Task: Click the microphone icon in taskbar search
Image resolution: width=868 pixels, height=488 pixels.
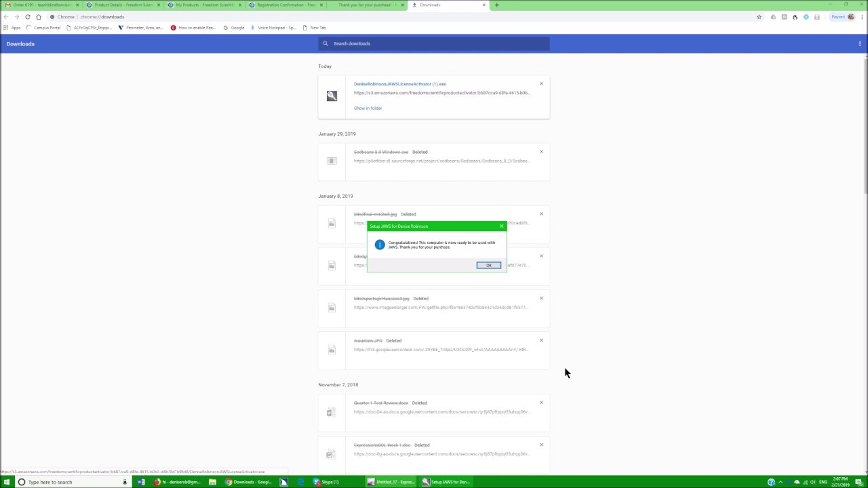Action: 125,482
